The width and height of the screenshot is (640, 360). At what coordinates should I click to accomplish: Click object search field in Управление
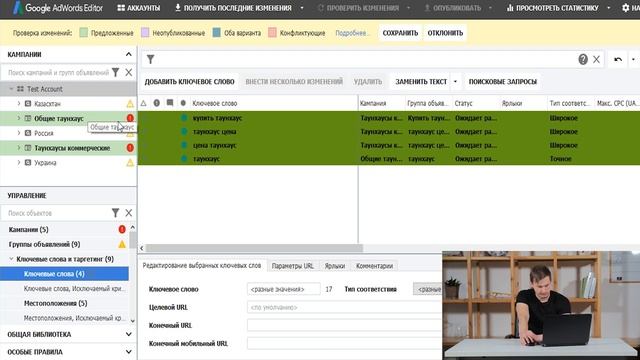coord(58,213)
